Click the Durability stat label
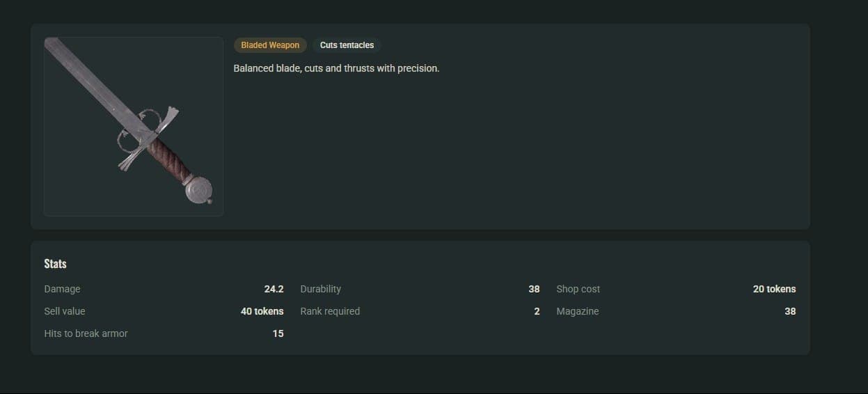This screenshot has height=394, width=868. coord(320,289)
